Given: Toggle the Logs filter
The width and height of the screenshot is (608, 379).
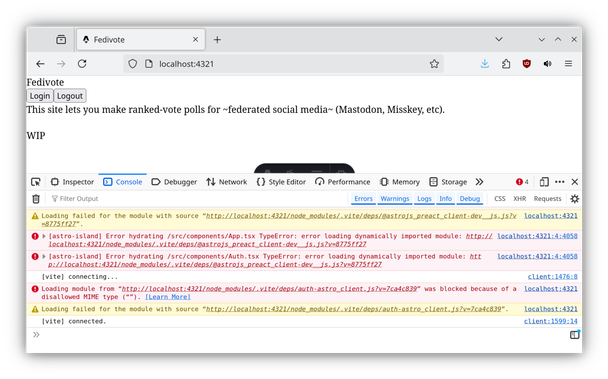Looking at the screenshot, I should point(424,199).
